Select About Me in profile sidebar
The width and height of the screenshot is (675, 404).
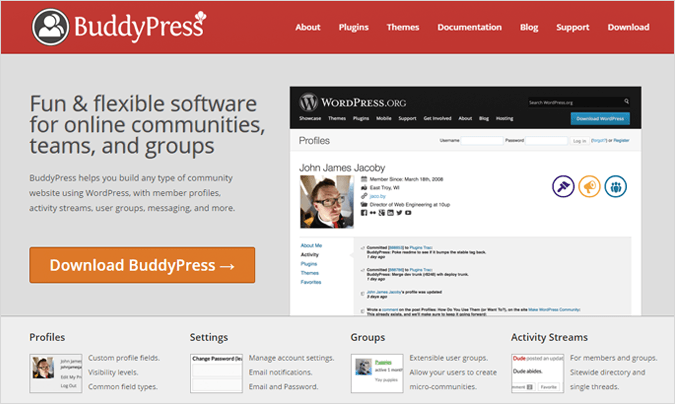(311, 246)
